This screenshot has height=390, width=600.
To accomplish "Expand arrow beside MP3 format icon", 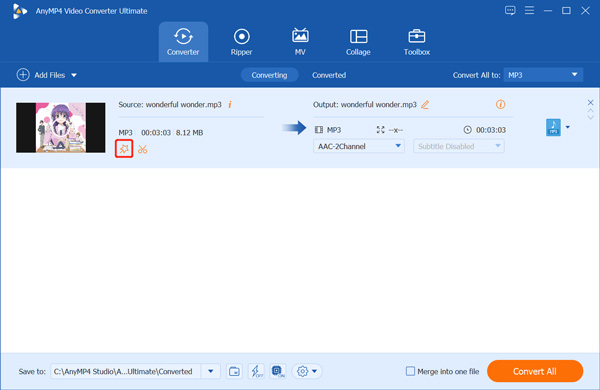I will pyautogui.click(x=568, y=127).
